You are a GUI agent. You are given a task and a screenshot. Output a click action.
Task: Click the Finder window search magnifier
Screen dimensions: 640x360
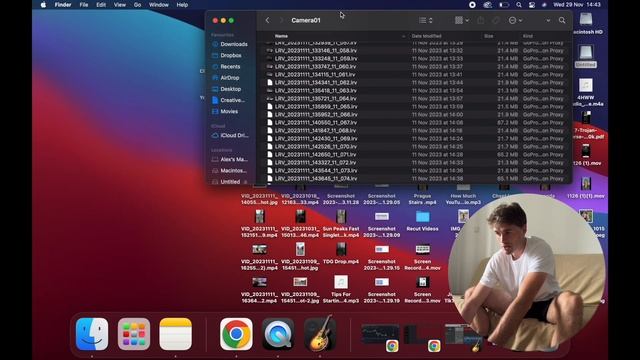coord(562,20)
